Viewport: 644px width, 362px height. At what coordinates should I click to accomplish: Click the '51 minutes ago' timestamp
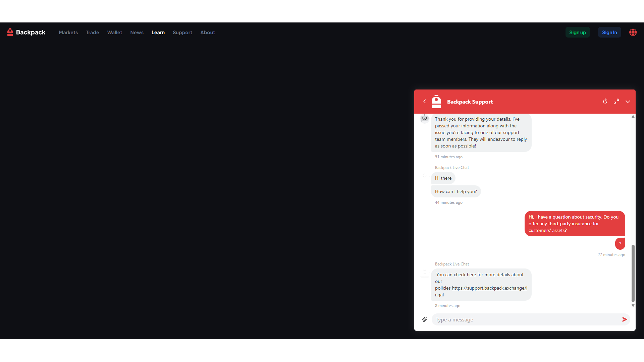[449, 157]
